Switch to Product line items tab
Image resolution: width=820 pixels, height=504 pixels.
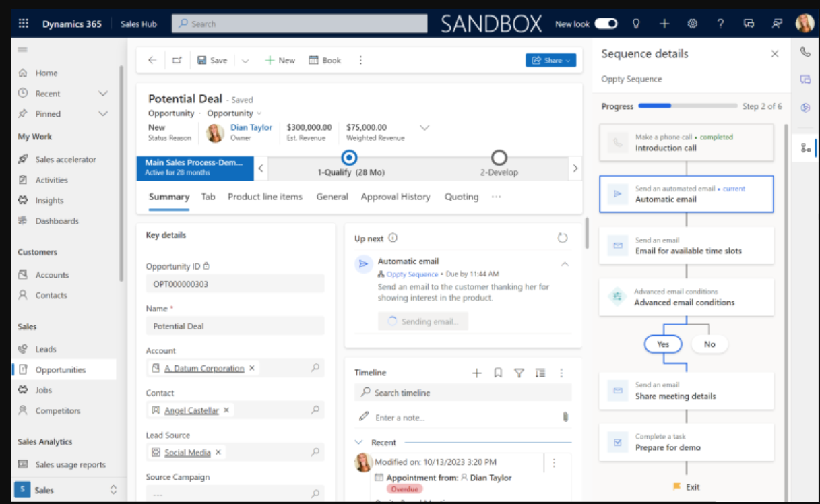point(265,197)
